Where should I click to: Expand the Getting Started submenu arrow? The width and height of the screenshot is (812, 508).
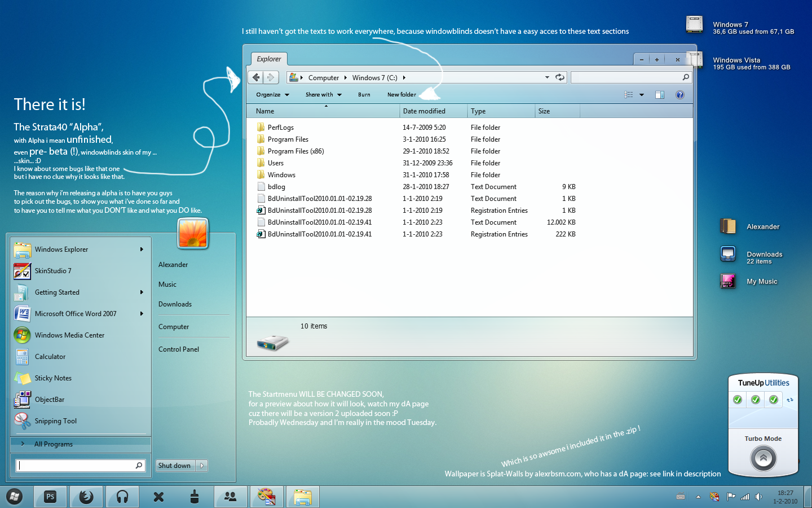click(x=142, y=292)
